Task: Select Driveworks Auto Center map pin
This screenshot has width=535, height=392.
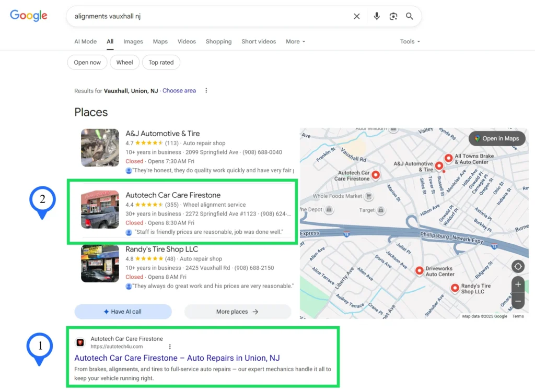Action: coord(420,271)
